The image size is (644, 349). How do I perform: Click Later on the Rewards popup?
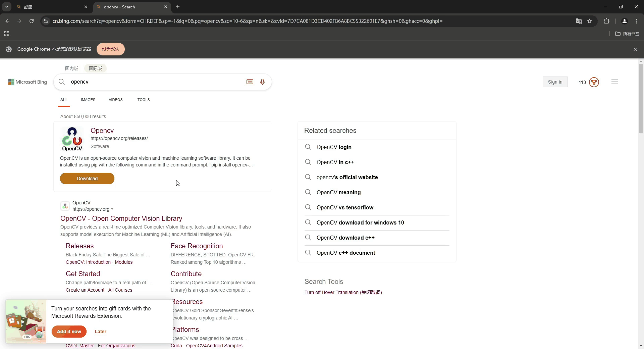pos(100,332)
